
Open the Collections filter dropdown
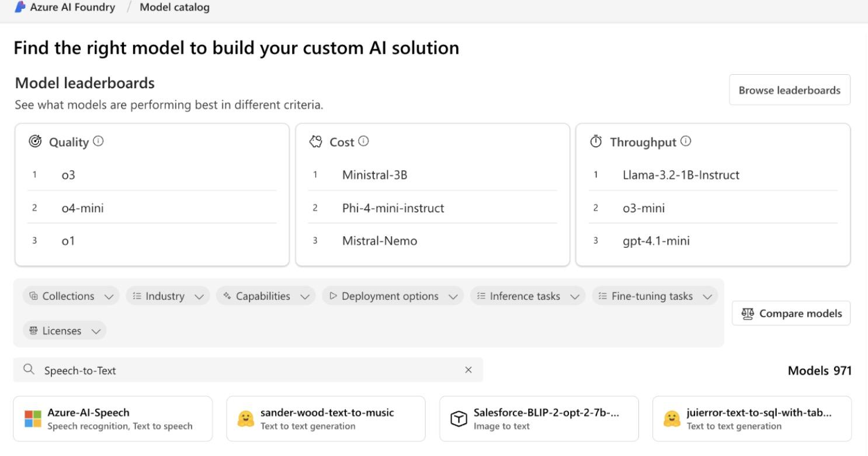[x=71, y=296]
